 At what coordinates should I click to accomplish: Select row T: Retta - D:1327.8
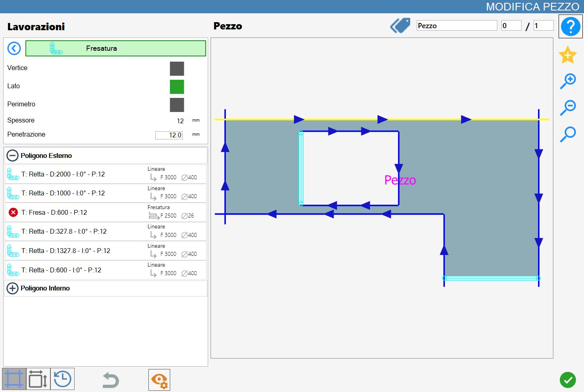click(106, 251)
